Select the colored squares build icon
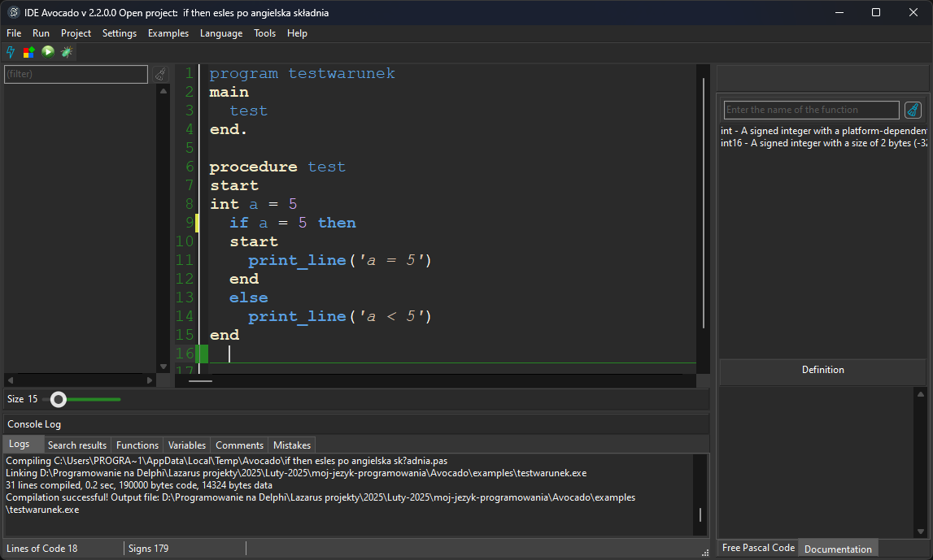Viewport: 933px width, 560px height. coord(28,52)
